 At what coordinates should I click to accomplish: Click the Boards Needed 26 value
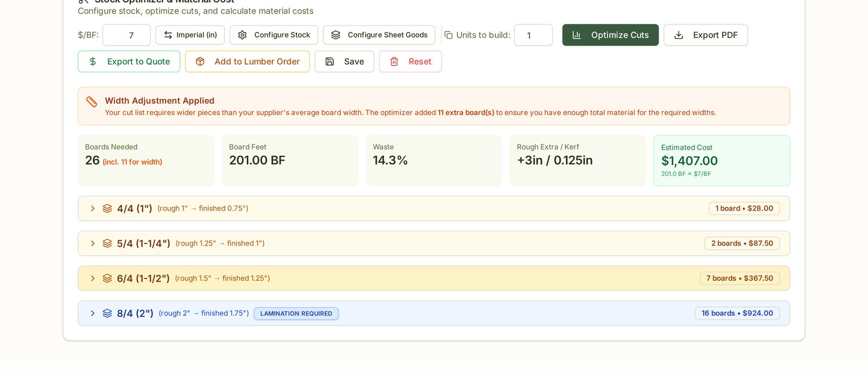pos(92,160)
